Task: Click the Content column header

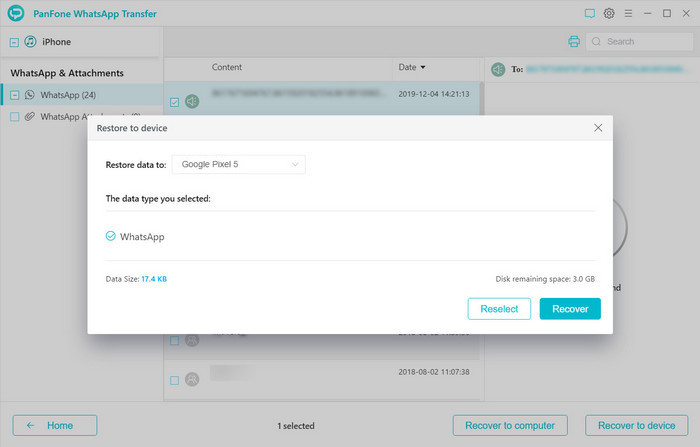Action: pyautogui.click(x=227, y=67)
